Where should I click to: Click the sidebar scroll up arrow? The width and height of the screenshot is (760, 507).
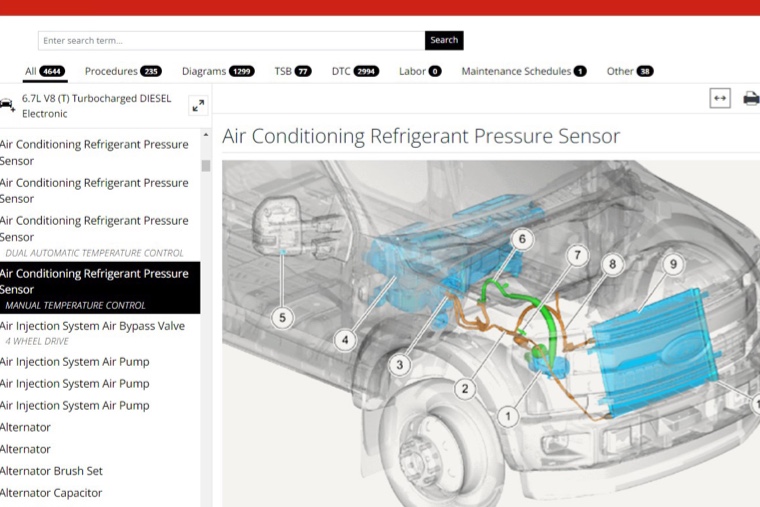coord(206,135)
